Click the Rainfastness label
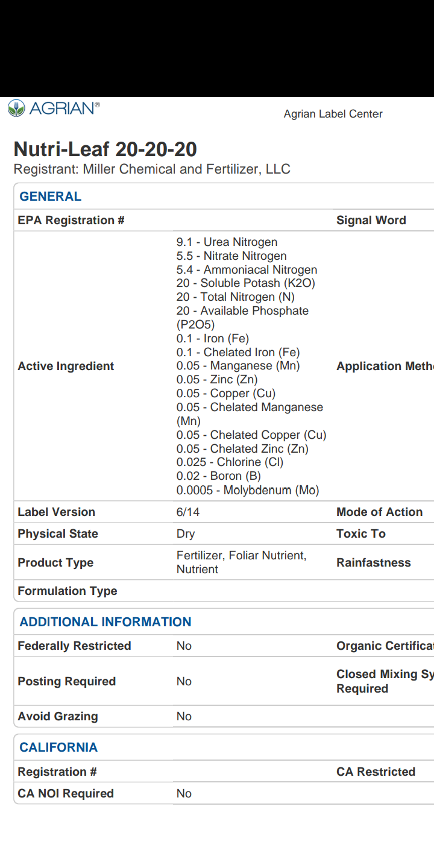The width and height of the screenshot is (434, 868). pyautogui.click(x=373, y=563)
